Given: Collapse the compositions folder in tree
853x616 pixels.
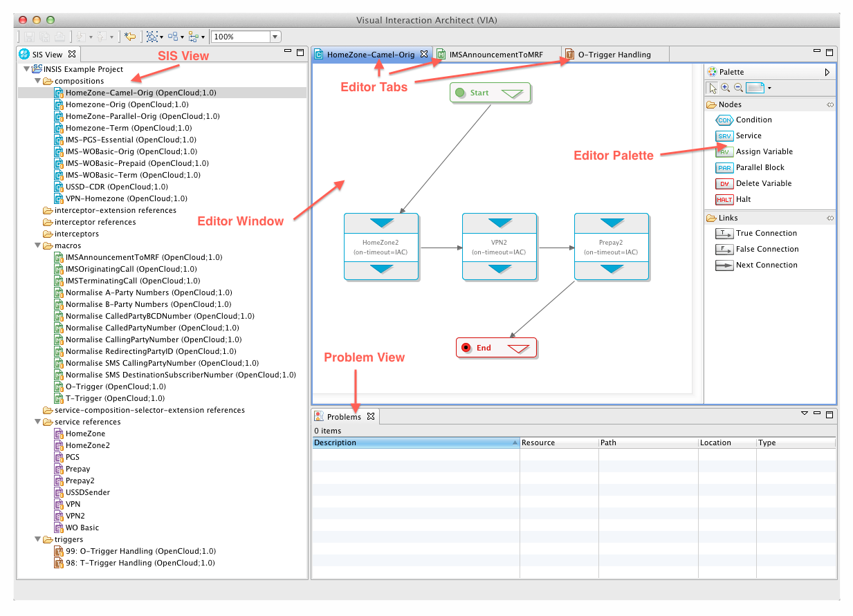Looking at the screenshot, I should 37,81.
